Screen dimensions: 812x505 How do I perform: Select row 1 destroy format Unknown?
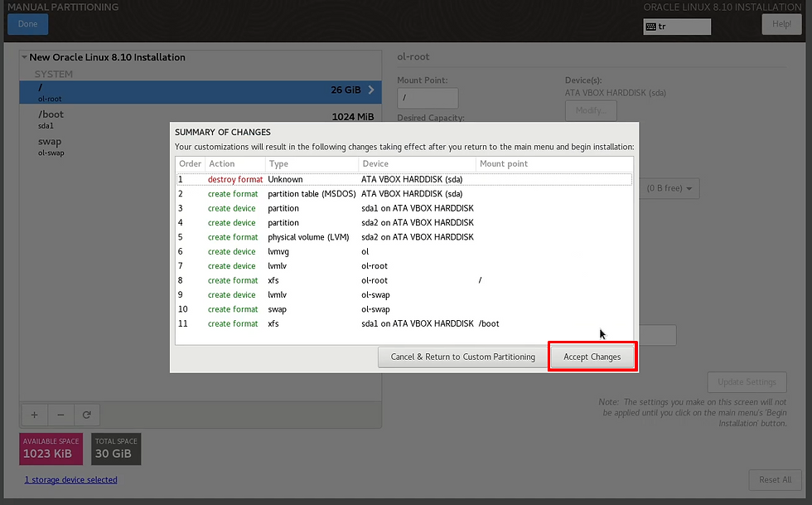[404, 179]
